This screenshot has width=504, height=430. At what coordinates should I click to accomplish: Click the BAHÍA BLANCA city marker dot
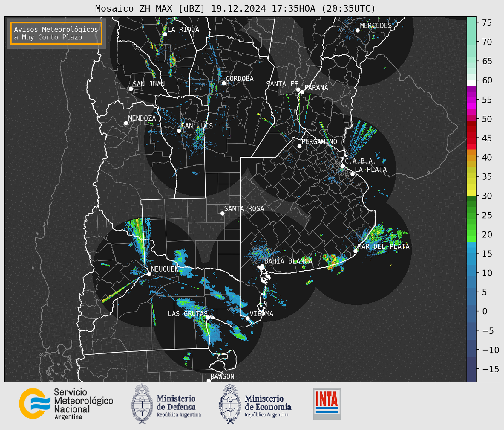(262, 266)
